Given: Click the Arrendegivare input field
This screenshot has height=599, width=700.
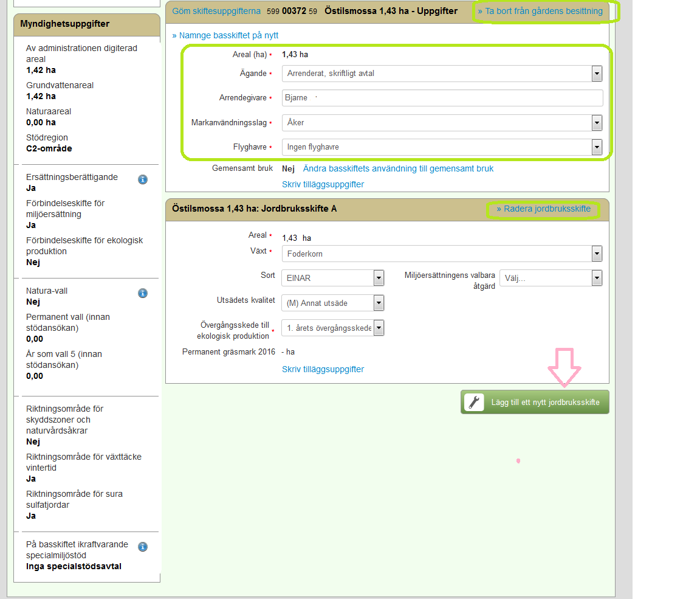Looking at the screenshot, I should click(442, 98).
